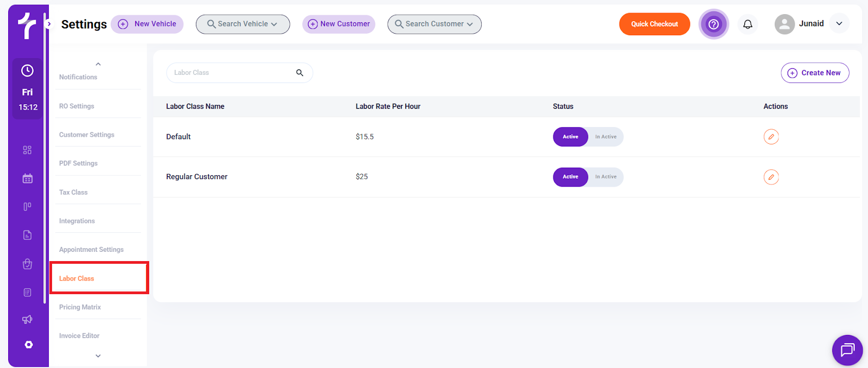Click the megaphone marketing icon in sidebar
868x368 pixels.
point(28,319)
